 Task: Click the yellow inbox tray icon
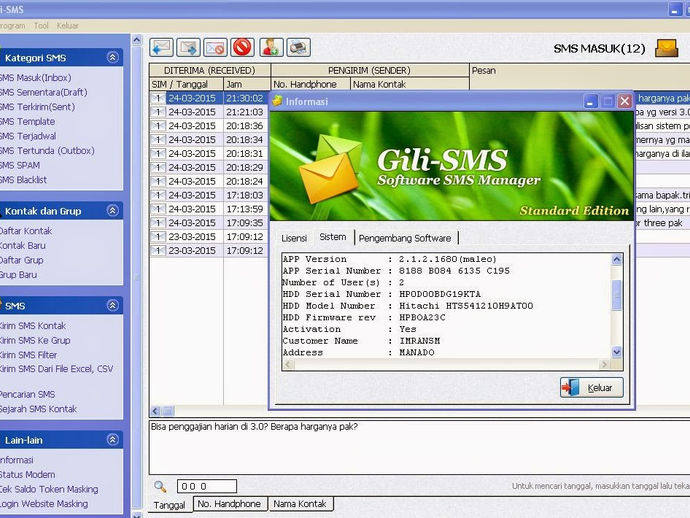pos(667,48)
